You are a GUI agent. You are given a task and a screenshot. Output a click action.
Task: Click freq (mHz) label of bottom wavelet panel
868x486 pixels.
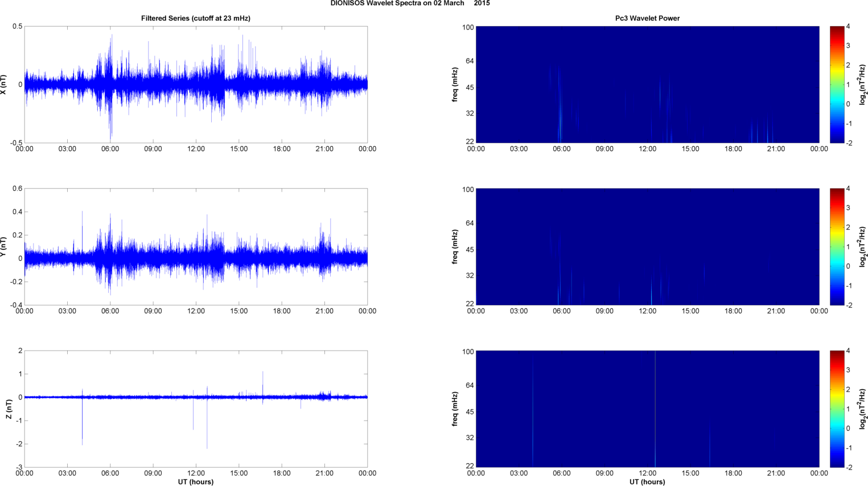click(455, 409)
